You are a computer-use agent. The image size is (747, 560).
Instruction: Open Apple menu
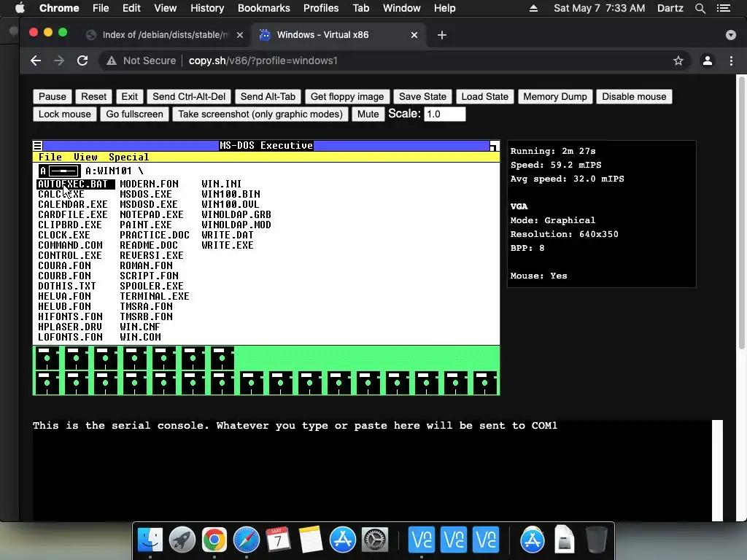pos(20,8)
